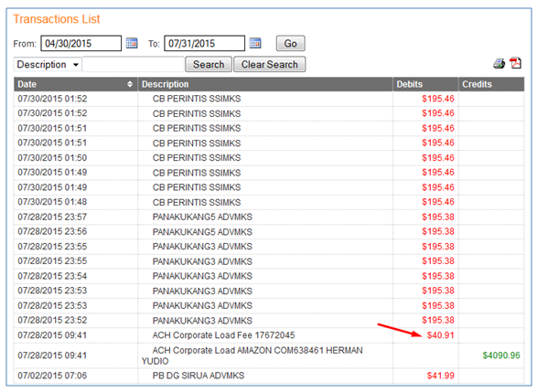
Task: Focus the From date field 04/30/2015
Action: click(81, 44)
